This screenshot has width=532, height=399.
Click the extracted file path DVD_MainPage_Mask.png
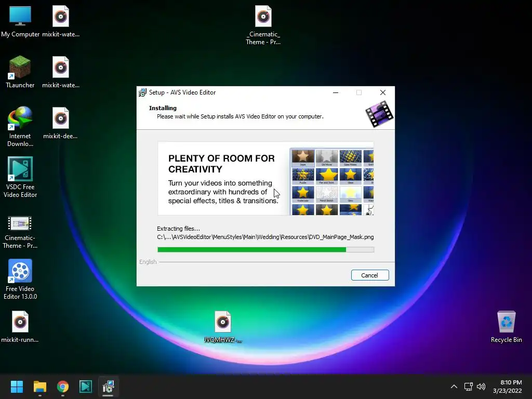point(265,237)
